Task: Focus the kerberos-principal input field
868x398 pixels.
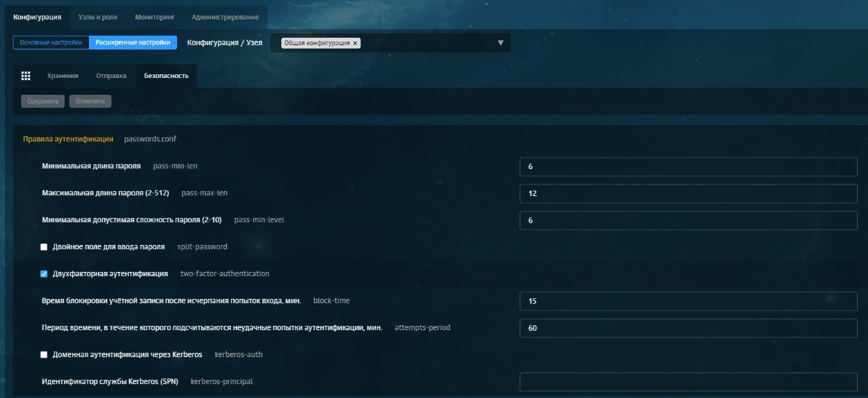Action: pyautogui.click(x=688, y=382)
